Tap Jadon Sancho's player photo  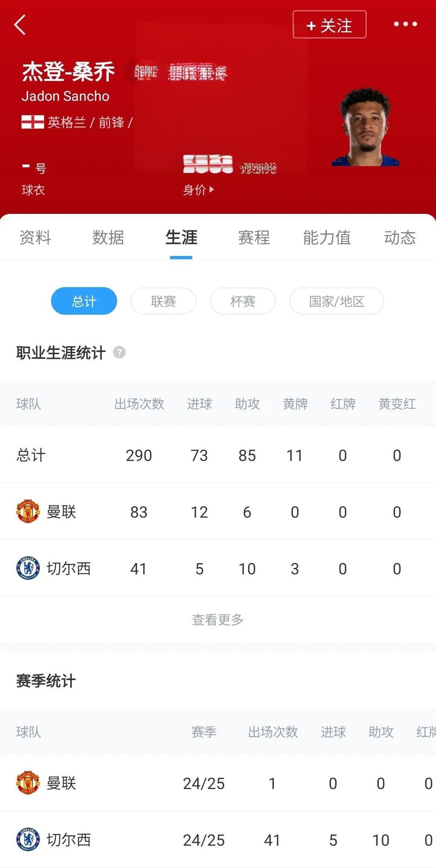pyautogui.click(x=366, y=127)
